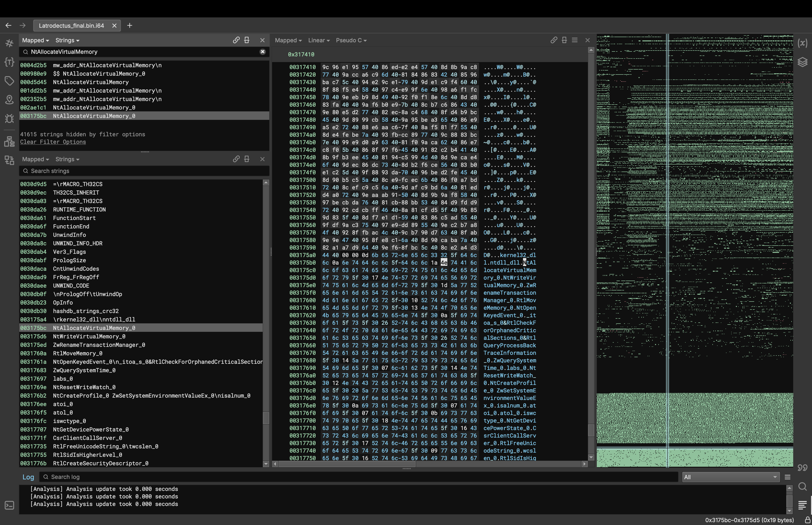Expand Mapped dropdown in hex view
Viewport: 812px width, 525px height.
tap(288, 40)
